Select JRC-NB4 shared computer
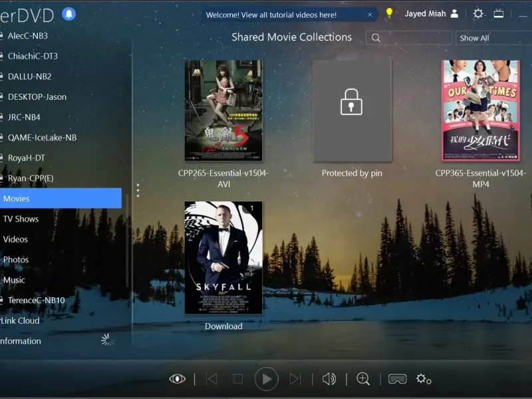The height and width of the screenshot is (399, 532). (24, 117)
